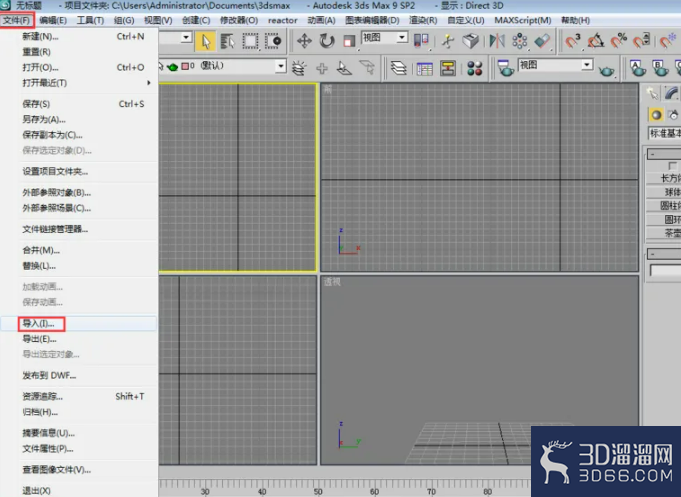This screenshot has height=497, width=681.
Task: Click the 透视 viewport label
Action: click(x=332, y=282)
